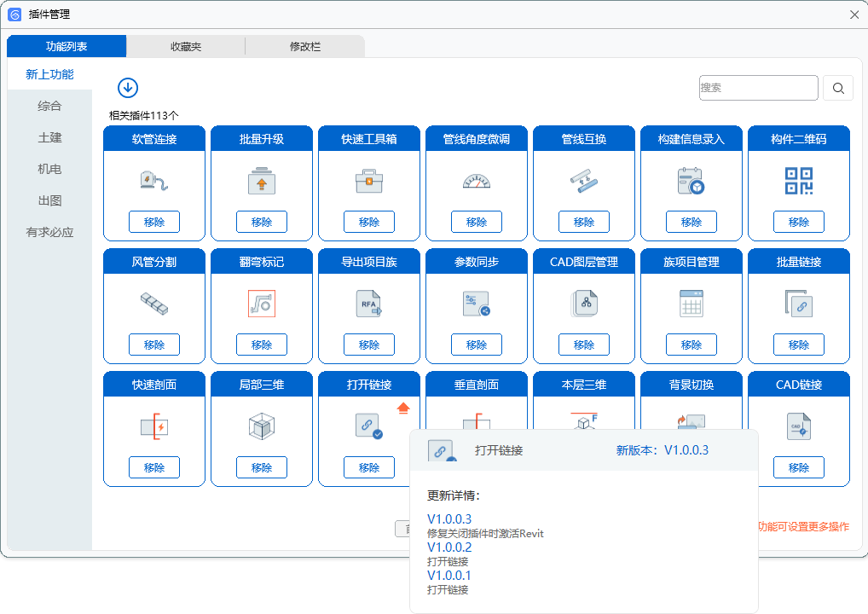
Task: Click the 快速工具箱 toolbox icon
Action: click(368, 180)
